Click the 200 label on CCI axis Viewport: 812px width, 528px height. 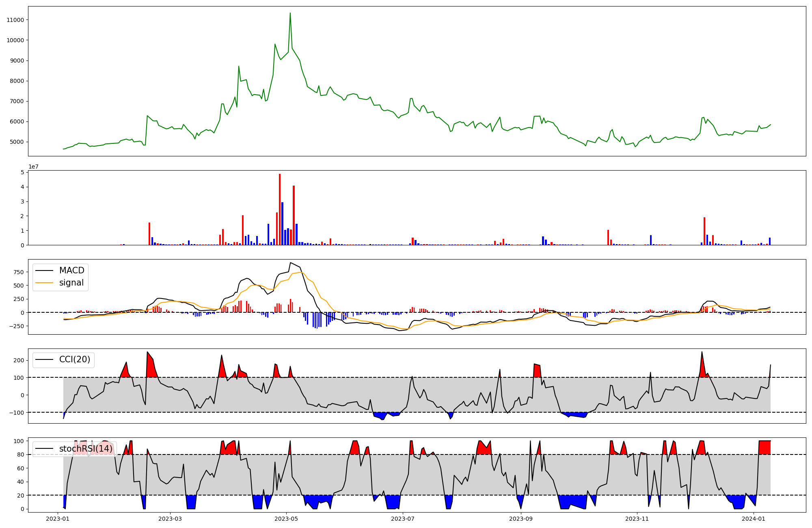point(19,360)
